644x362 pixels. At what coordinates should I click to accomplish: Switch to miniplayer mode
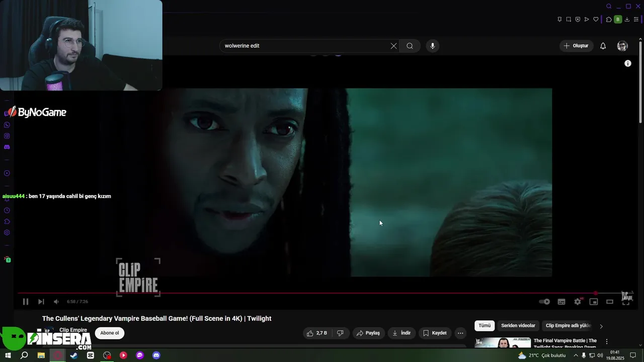[x=594, y=302]
